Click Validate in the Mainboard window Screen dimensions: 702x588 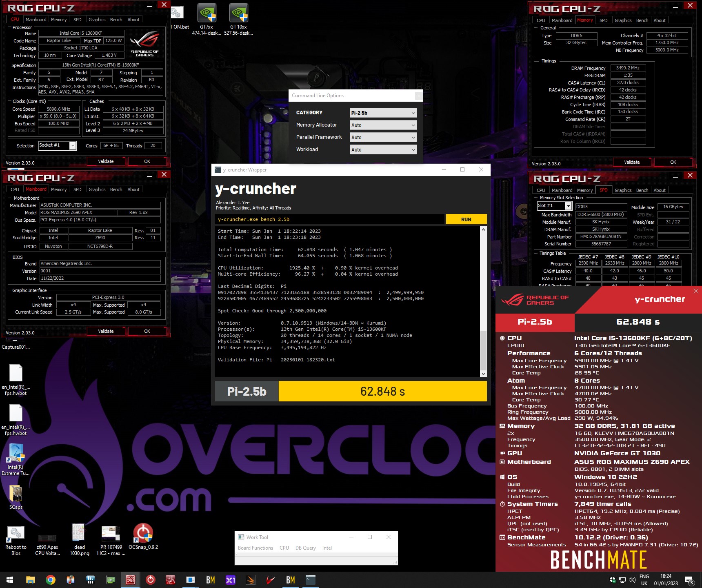click(x=106, y=331)
